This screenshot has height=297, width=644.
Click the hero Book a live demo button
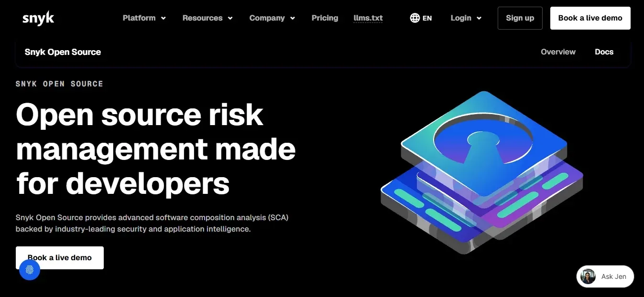(60, 258)
